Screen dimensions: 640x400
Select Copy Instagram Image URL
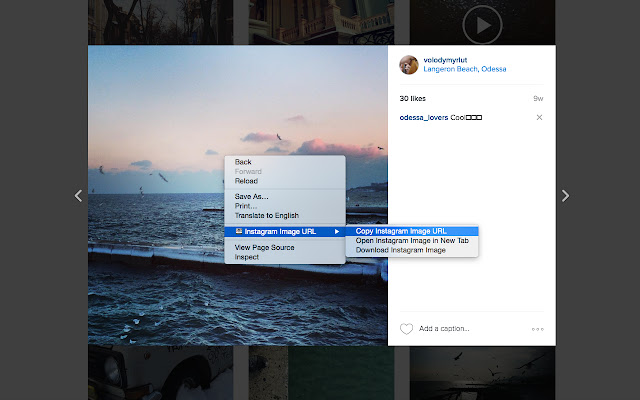click(x=401, y=231)
